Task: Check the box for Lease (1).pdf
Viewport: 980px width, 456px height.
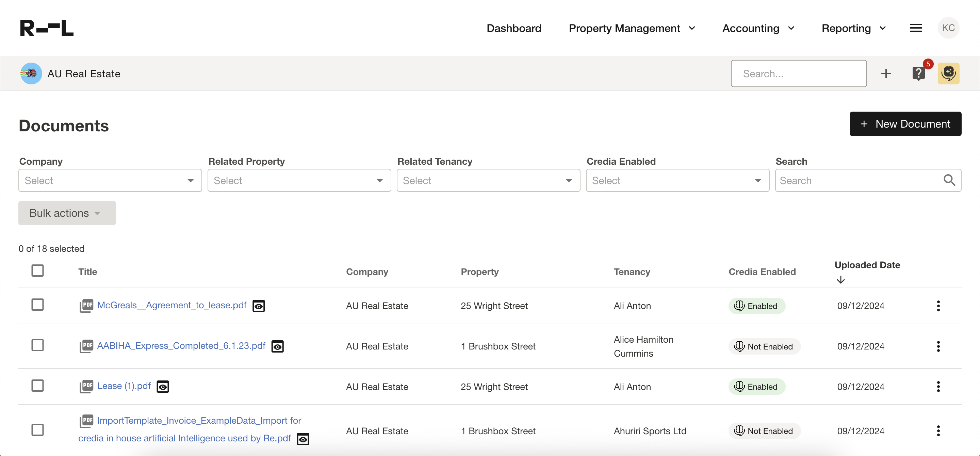Action: [x=37, y=385]
